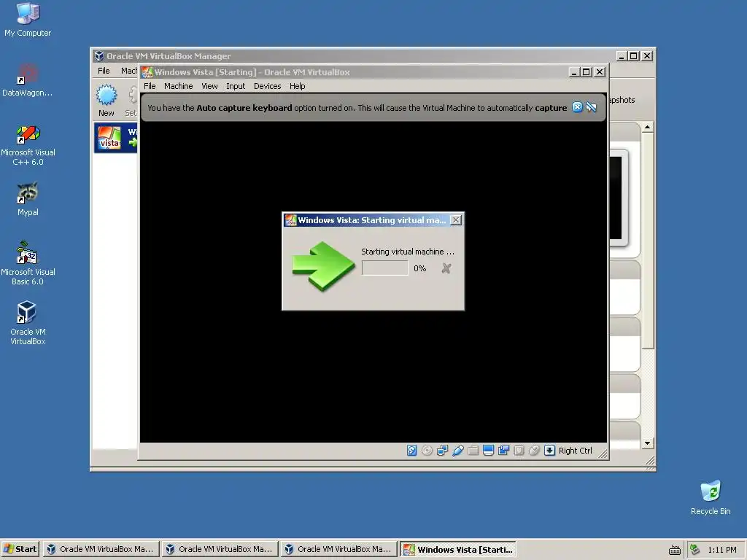Select the Oracle VM VirtualBox desktop shortcut
This screenshot has height=560, width=747.
point(28,323)
